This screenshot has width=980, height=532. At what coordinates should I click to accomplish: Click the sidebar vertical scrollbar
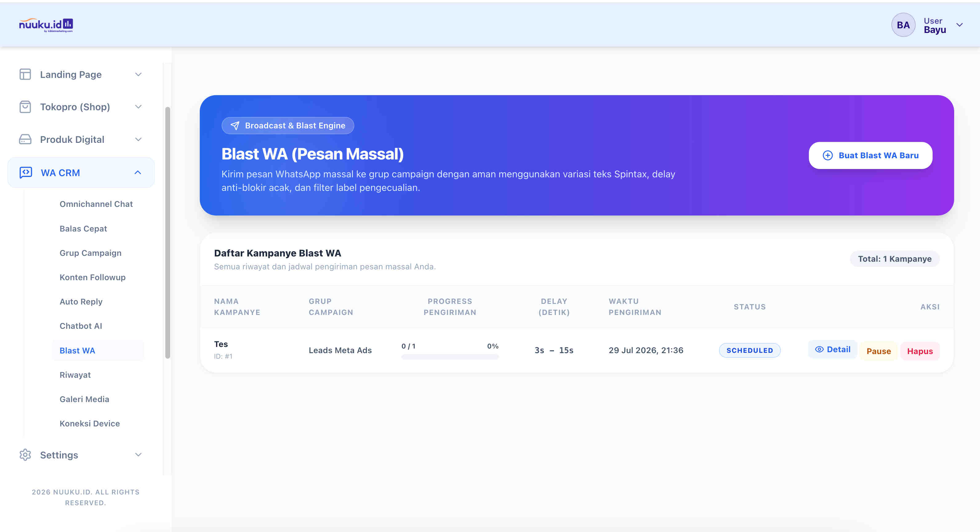(168, 232)
